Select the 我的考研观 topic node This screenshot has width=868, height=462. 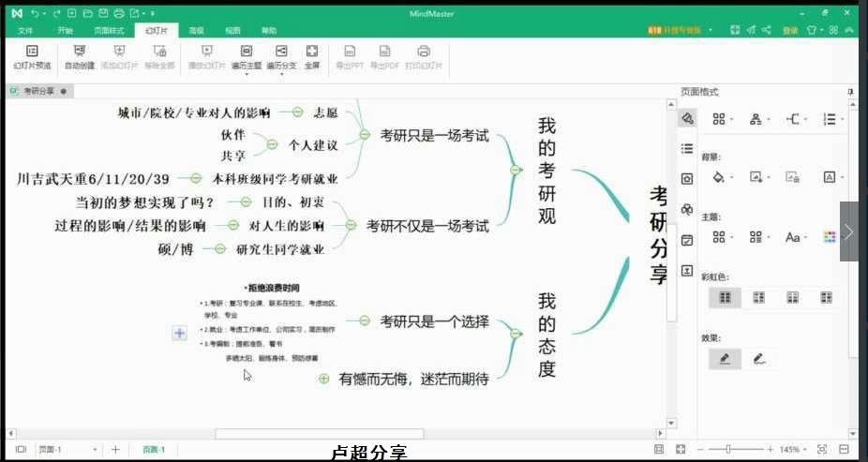546,170
